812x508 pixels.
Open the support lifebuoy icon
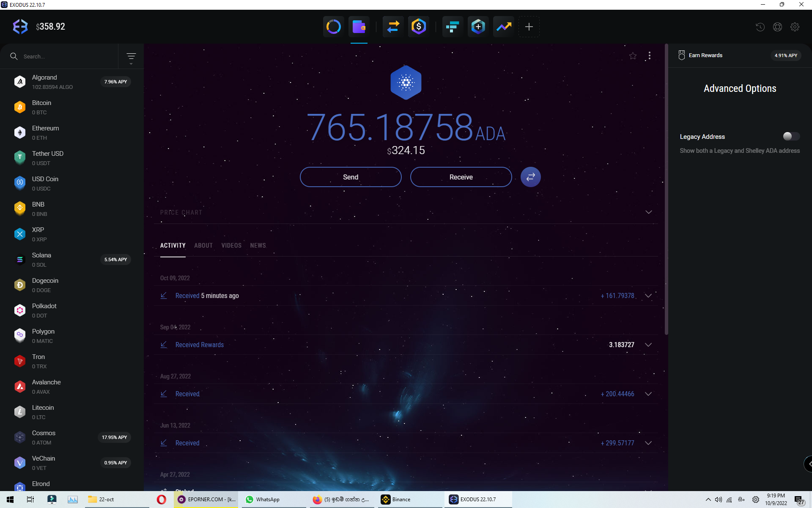click(777, 27)
